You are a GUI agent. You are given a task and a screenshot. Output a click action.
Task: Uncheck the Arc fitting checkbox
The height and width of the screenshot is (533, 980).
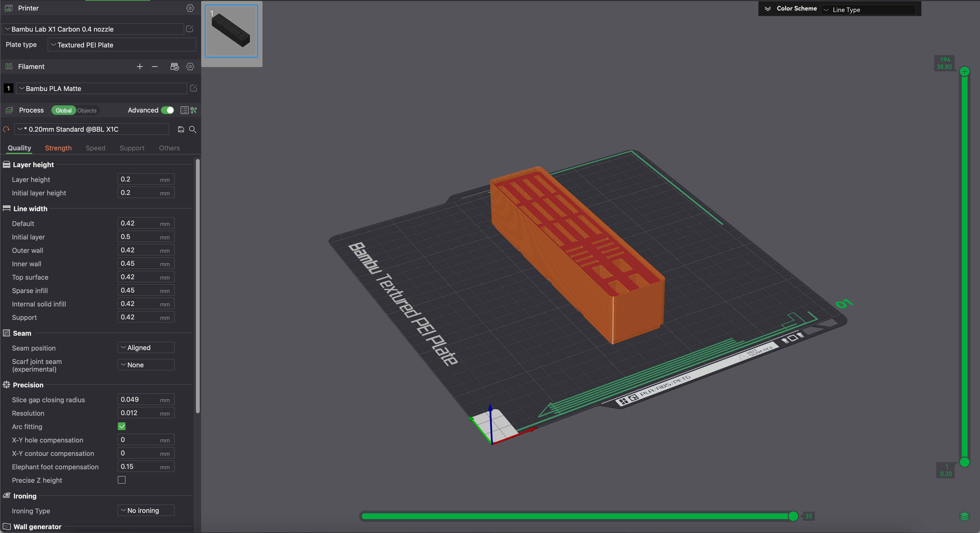tap(121, 426)
